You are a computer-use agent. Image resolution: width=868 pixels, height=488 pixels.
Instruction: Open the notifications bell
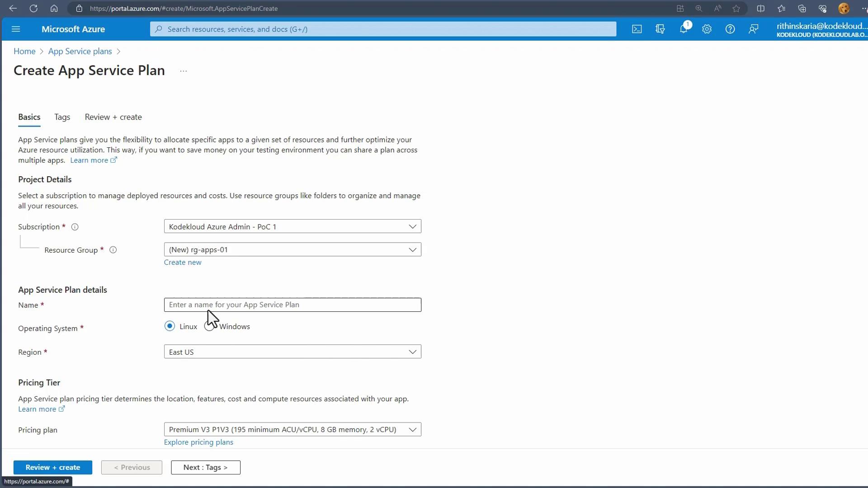click(x=684, y=29)
